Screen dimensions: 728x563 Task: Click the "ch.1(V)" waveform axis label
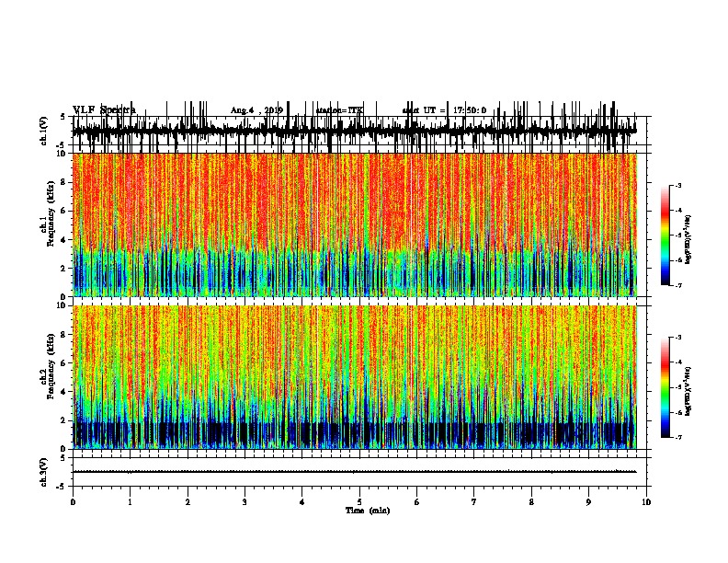(x=44, y=131)
